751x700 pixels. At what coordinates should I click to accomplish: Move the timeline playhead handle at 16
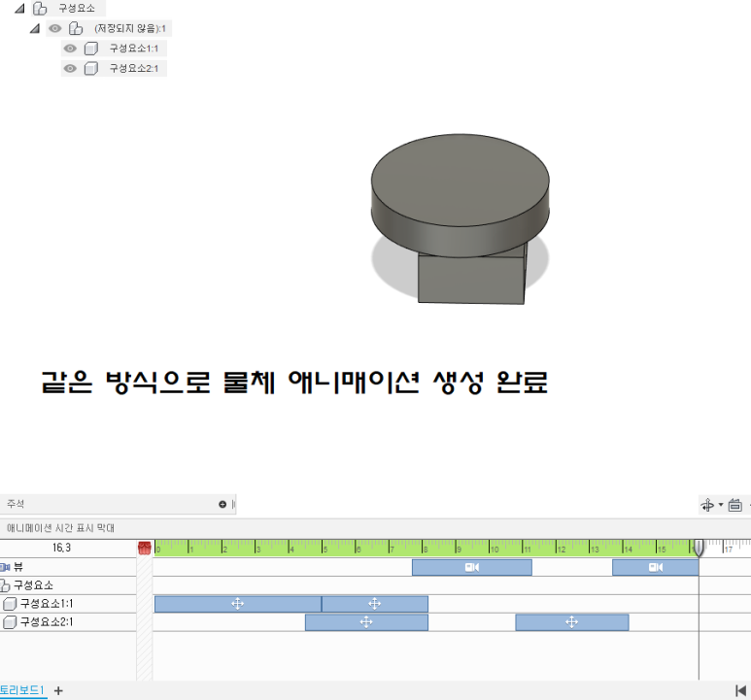pos(699,548)
